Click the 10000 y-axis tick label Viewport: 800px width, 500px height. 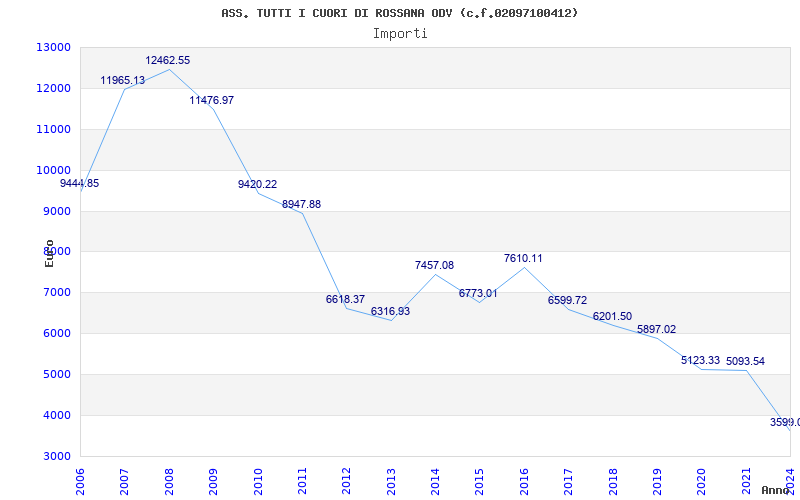coord(53,170)
